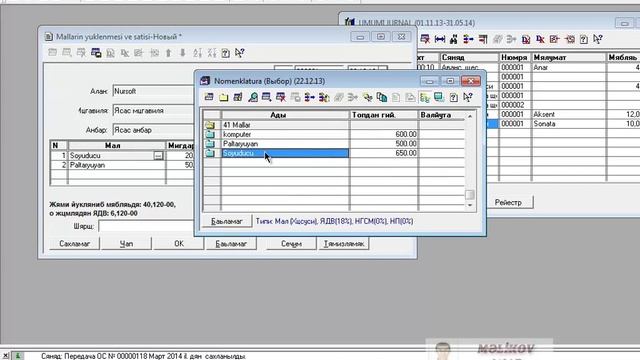The image size is (640, 360).
Task: Click the Сахламаг button in the Mallarin document
Action: click(74, 244)
